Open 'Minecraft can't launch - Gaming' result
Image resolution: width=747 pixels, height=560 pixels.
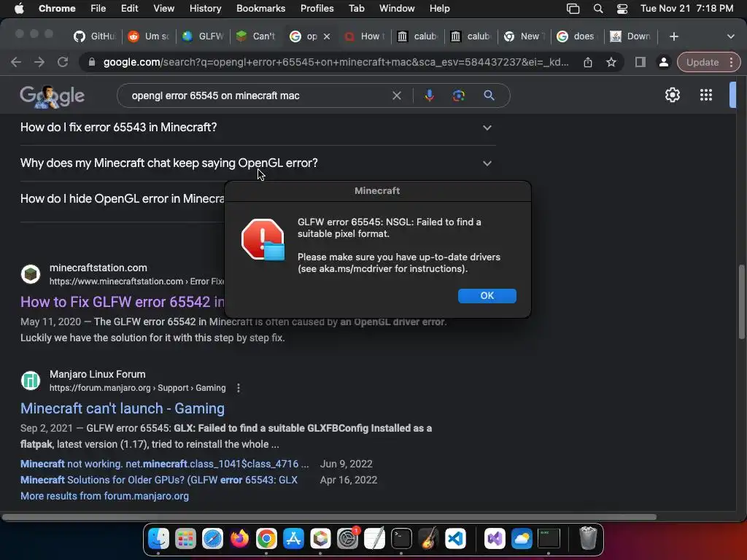[123, 408]
